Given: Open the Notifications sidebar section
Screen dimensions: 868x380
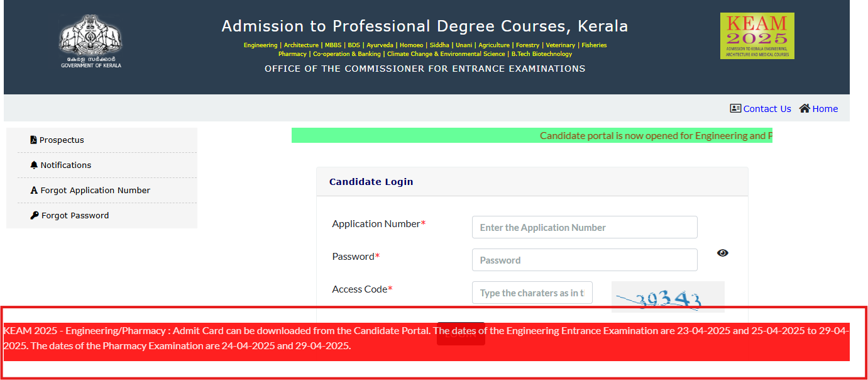Looking at the screenshot, I should (x=65, y=165).
